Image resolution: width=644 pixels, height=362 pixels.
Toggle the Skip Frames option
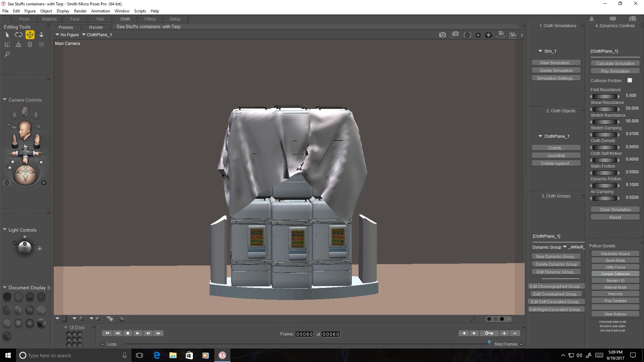521,344
